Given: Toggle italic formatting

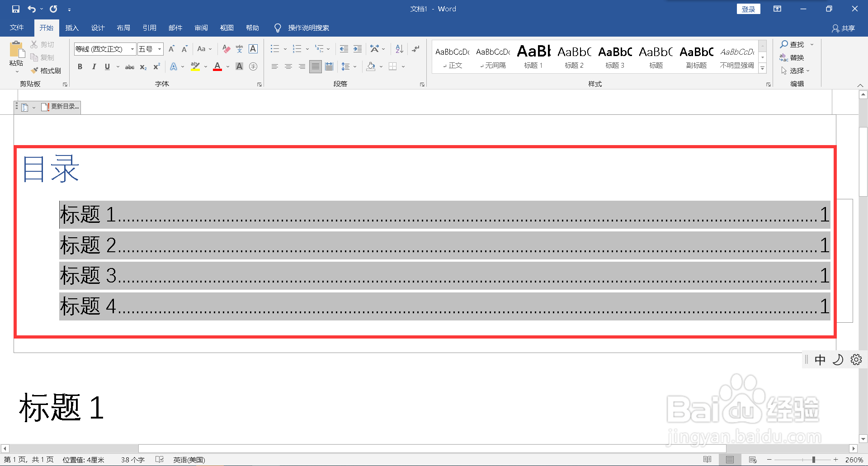Looking at the screenshot, I should 94,67.
